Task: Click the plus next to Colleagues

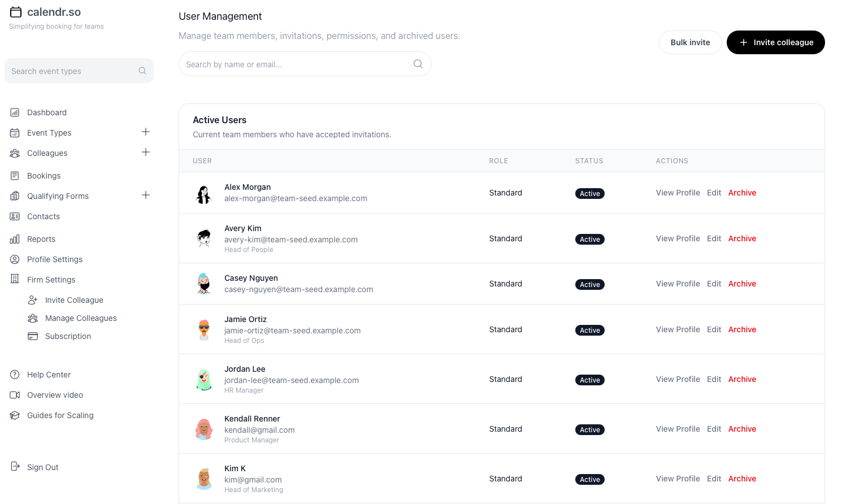Action: pos(146,152)
